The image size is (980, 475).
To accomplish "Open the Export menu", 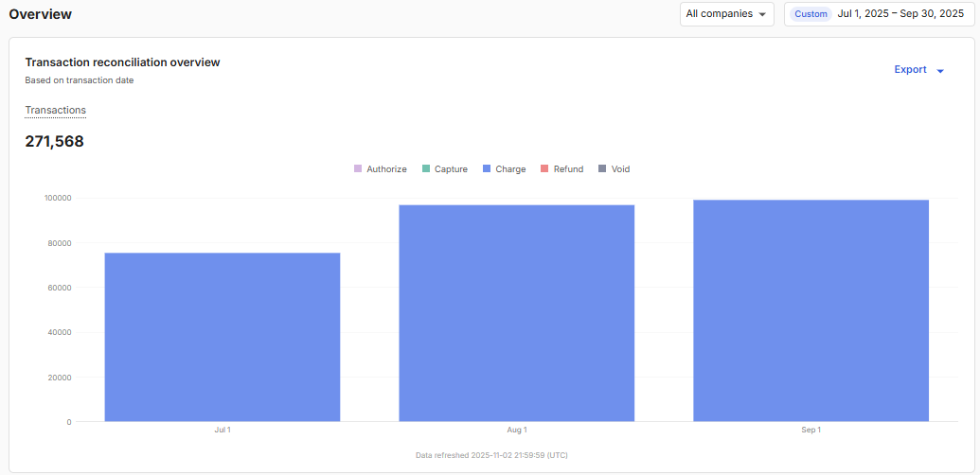I will pos(918,70).
